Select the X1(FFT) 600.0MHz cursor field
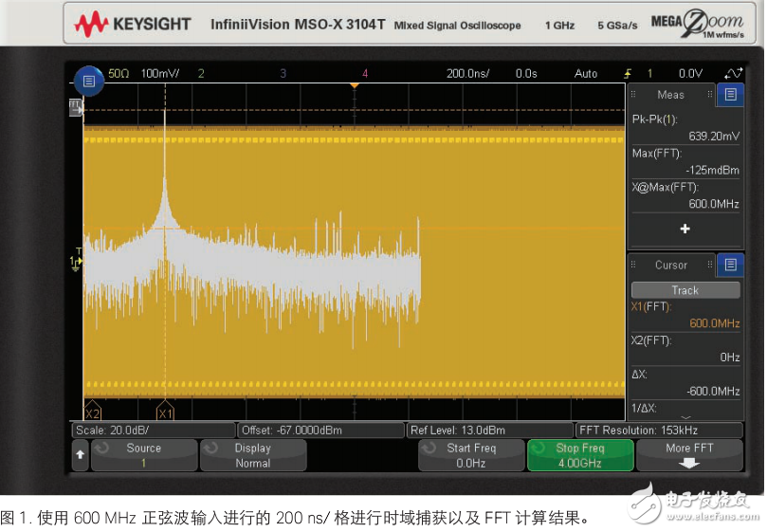This screenshot has width=767, height=532. (x=685, y=315)
